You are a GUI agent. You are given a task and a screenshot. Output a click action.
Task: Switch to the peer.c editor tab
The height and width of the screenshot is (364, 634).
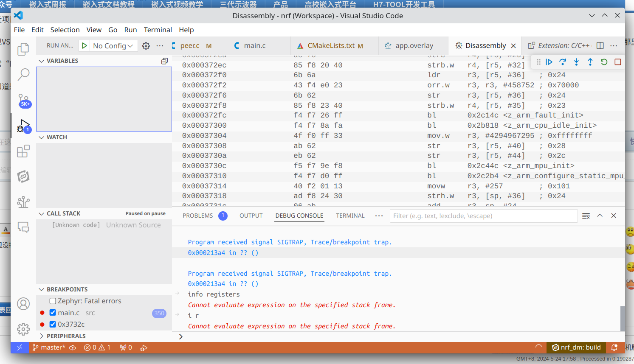(x=190, y=45)
